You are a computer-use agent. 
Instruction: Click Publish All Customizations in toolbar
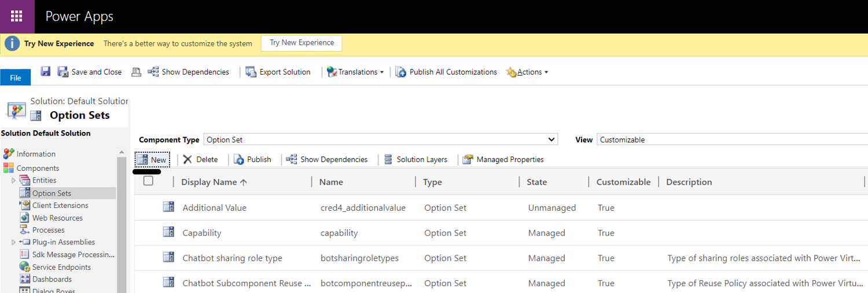point(453,72)
